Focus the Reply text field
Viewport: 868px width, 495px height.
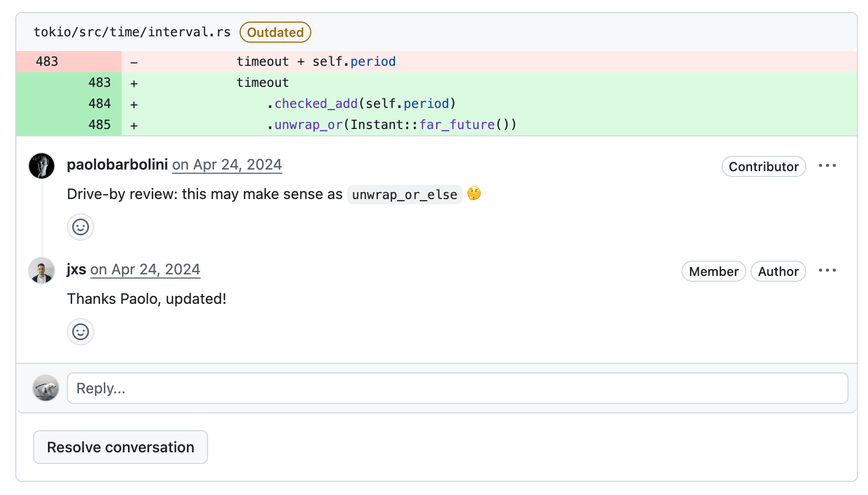coord(457,388)
